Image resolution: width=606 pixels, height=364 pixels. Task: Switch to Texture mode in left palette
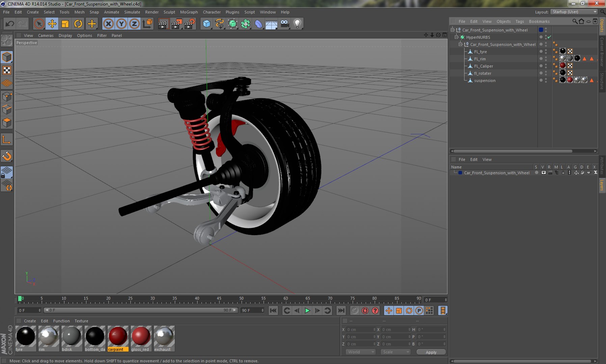[x=7, y=70]
